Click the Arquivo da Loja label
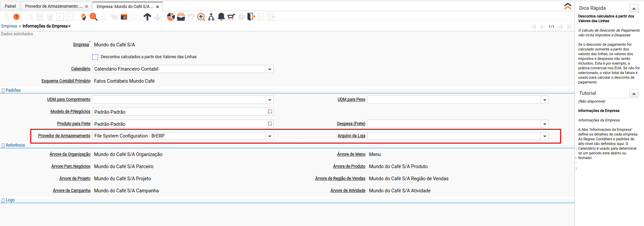The width and height of the screenshot is (644, 226). tap(351, 136)
